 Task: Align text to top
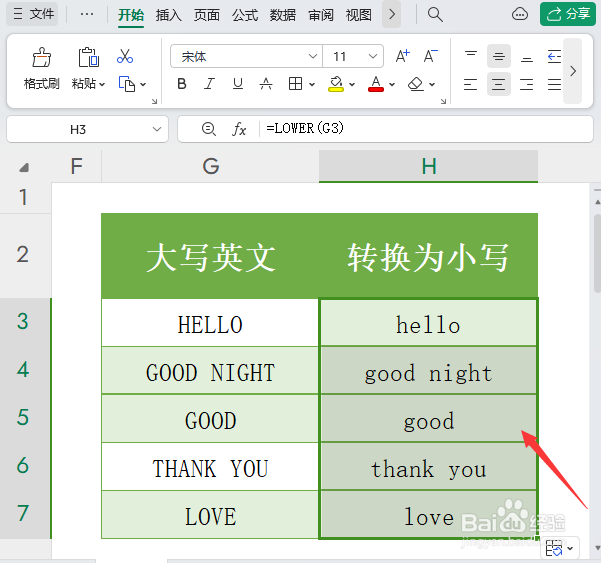tap(471, 56)
